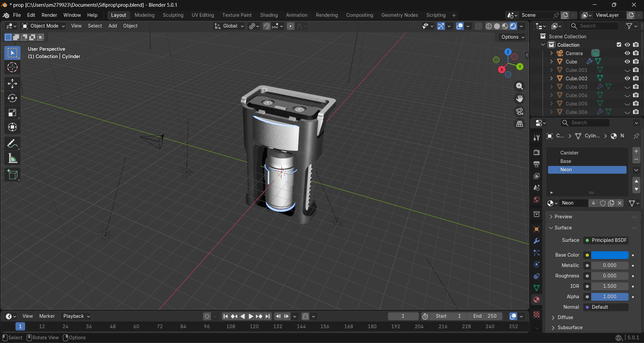
Task: Toggle camera view in viewport
Action: (x=519, y=111)
